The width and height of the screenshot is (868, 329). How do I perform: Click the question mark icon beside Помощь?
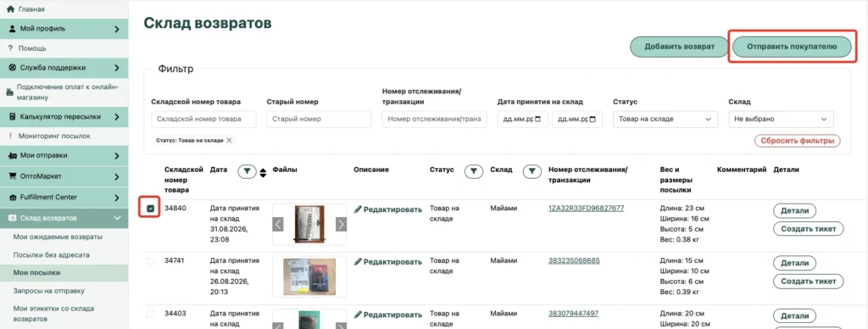pos(10,48)
